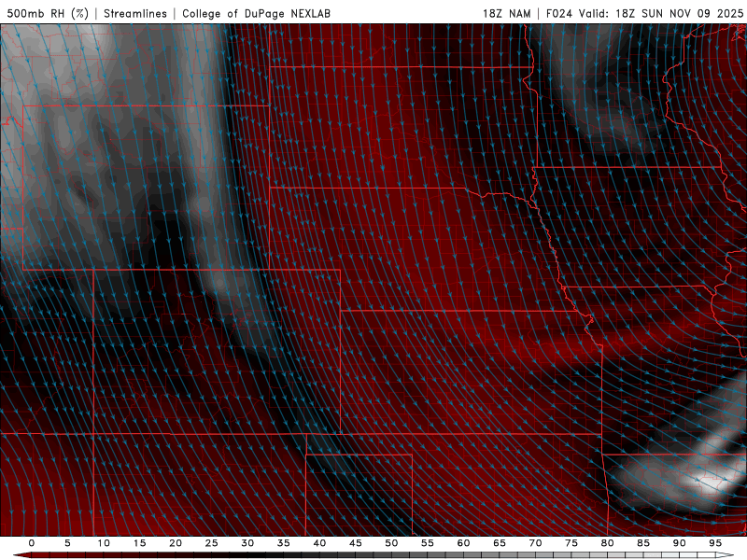Click the "College of DuPage NEXLAB" text

(x=256, y=13)
